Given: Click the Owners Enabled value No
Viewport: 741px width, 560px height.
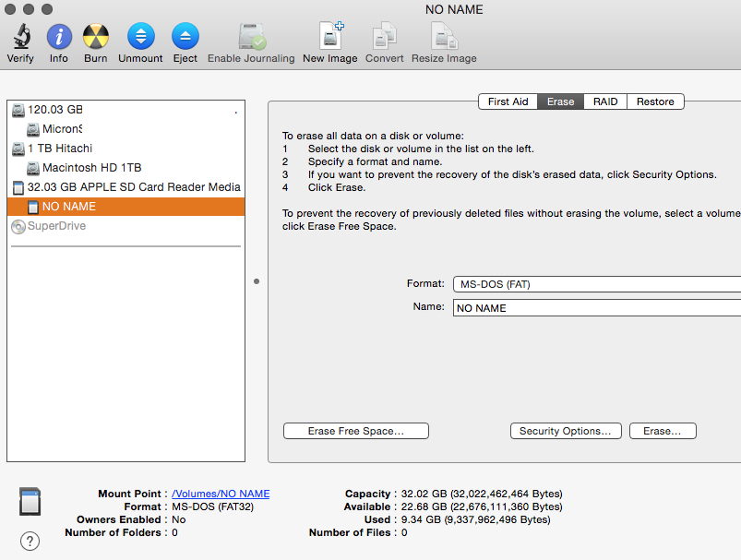Looking at the screenshot, I should [x=179, y=519].
